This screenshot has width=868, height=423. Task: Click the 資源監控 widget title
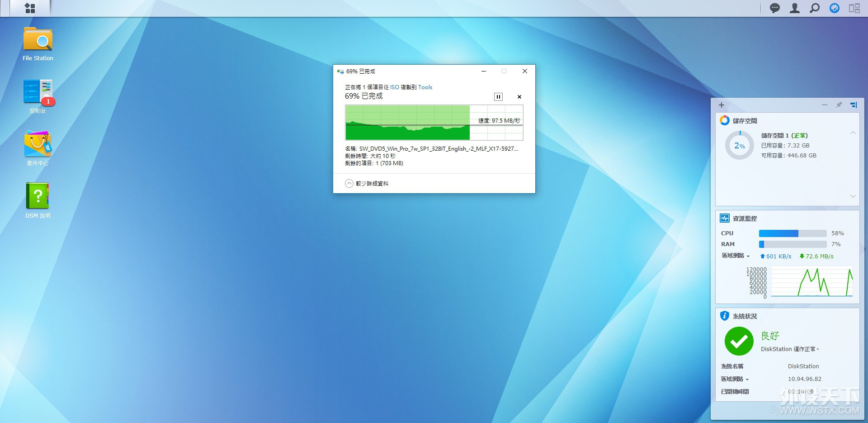(x=745, y=219)
